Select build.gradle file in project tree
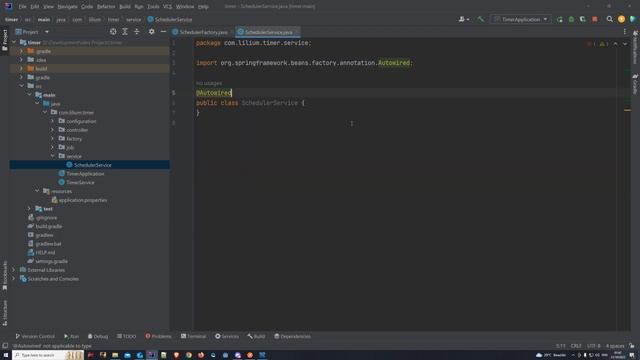 (49, 226)
